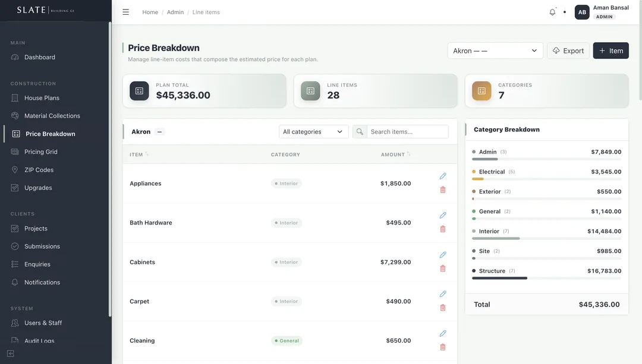
Task: Open Material Collections from sidebar
Action: coord(52,116)
